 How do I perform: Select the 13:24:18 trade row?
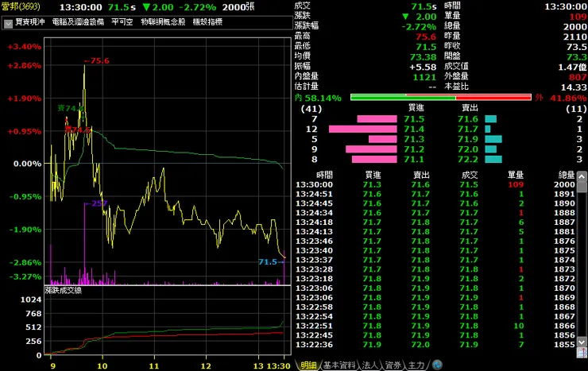coord(435,222)
